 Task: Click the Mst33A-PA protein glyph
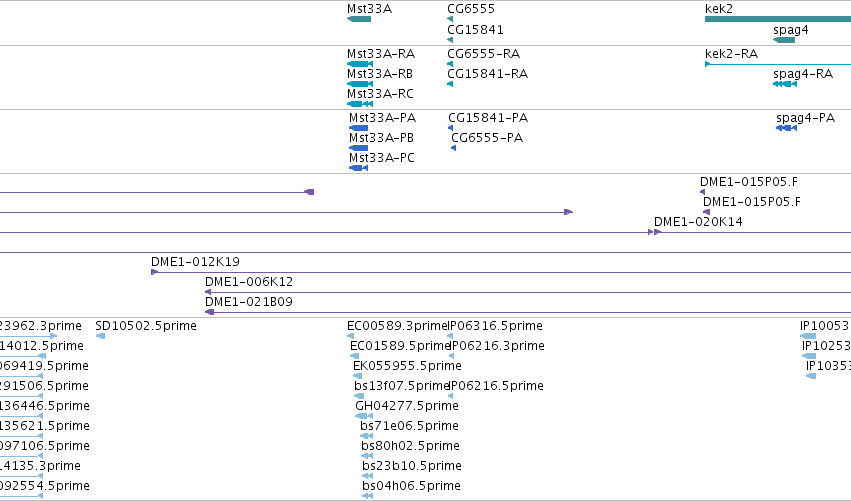358,128
